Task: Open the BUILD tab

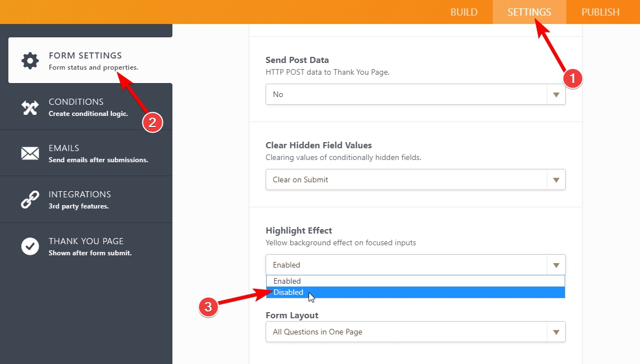Action: click(x=464, y=12)
